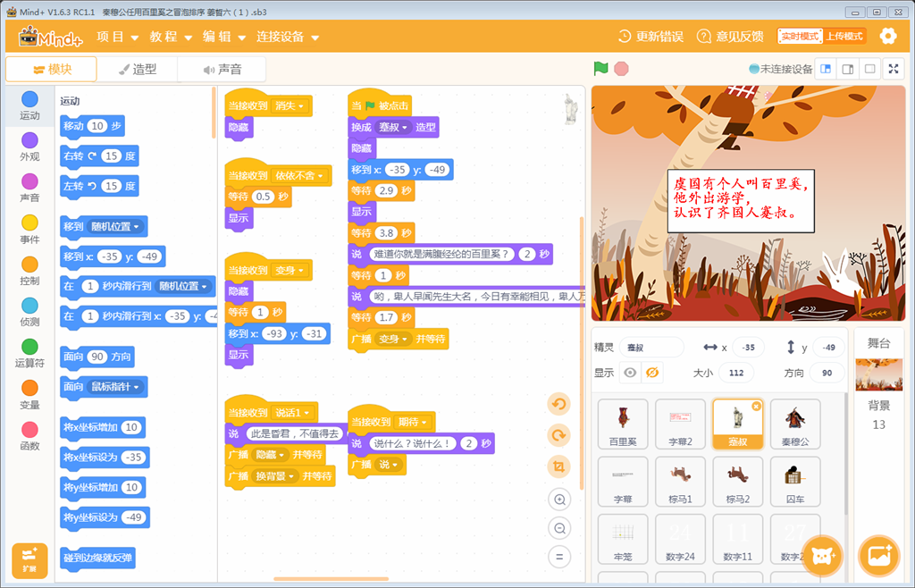Click 意见反馈 feedback link

pos(730,37)
